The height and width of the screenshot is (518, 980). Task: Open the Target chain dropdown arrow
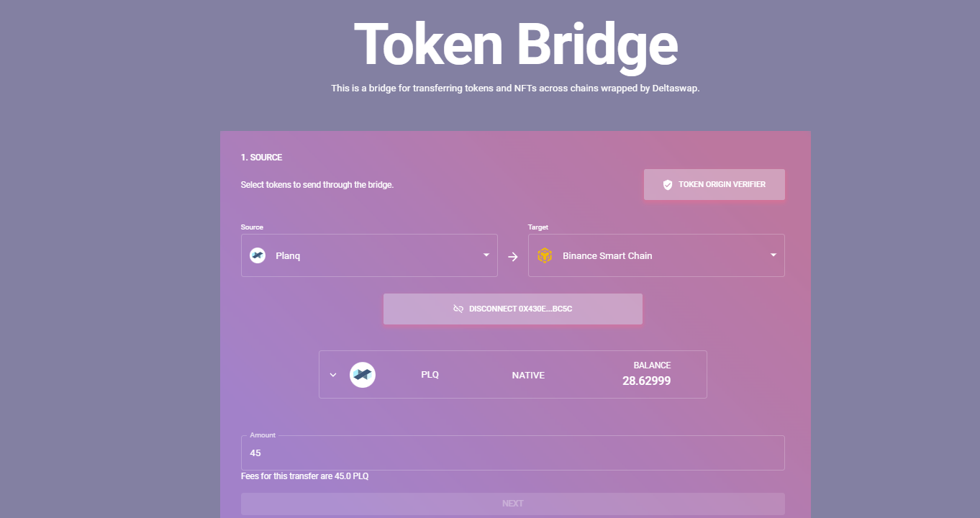[773, 255]
